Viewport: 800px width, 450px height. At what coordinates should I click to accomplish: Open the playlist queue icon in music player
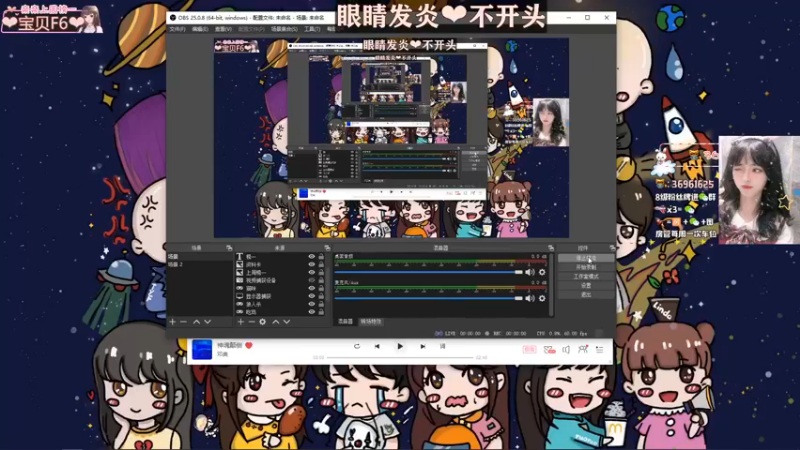(599, 349)
